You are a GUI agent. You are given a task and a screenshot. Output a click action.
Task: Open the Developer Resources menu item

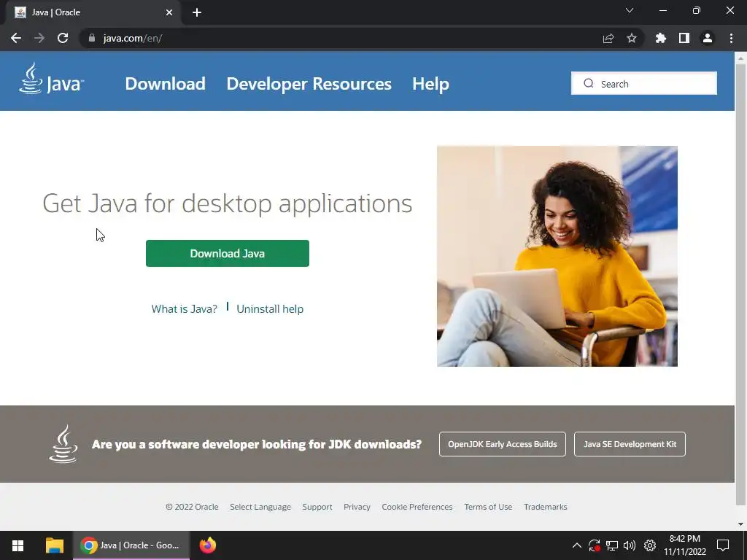point(309,84)
